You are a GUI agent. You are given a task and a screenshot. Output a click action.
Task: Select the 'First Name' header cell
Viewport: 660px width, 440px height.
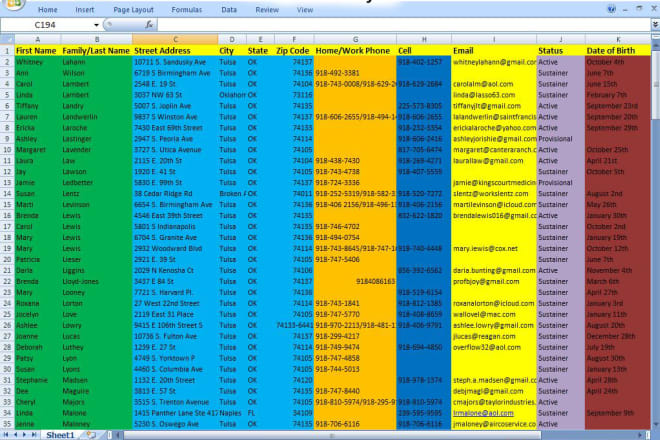(x=37, y=51)
